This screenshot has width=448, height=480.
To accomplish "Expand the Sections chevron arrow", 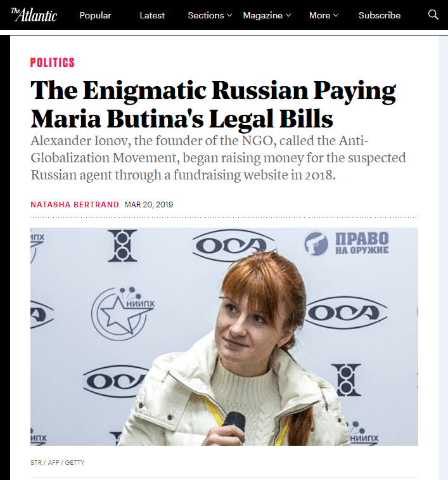I will click(229, 15).
